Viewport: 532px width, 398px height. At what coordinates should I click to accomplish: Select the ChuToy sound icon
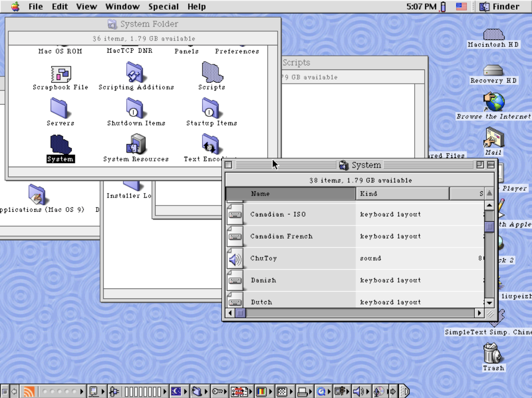tap(235, 259)
